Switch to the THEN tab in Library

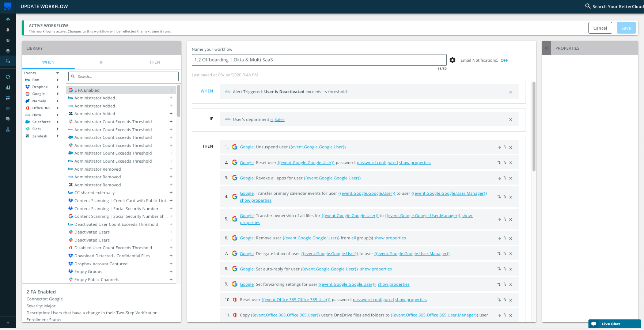click(x=154, y=62)
